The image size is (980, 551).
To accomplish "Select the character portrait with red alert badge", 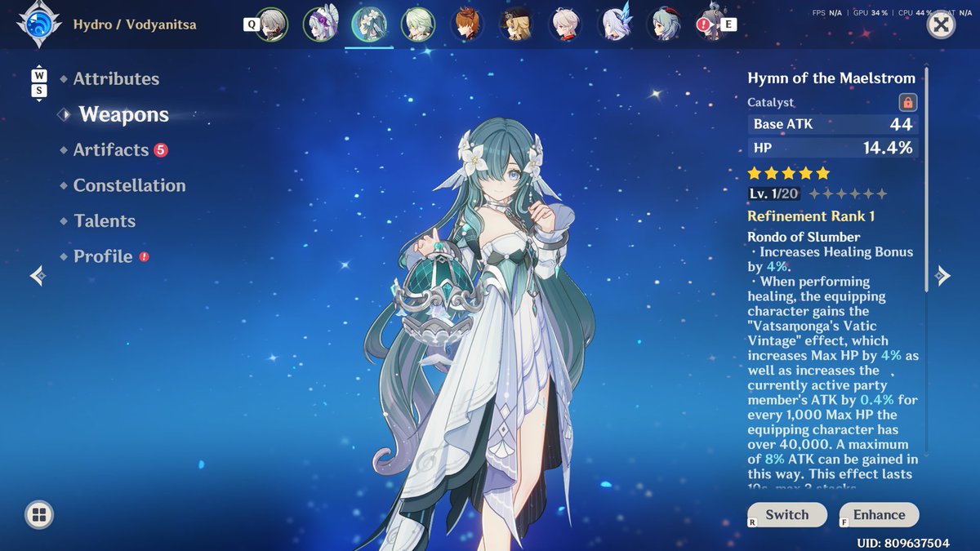I will pyautogui.click(x=712, y=24).
